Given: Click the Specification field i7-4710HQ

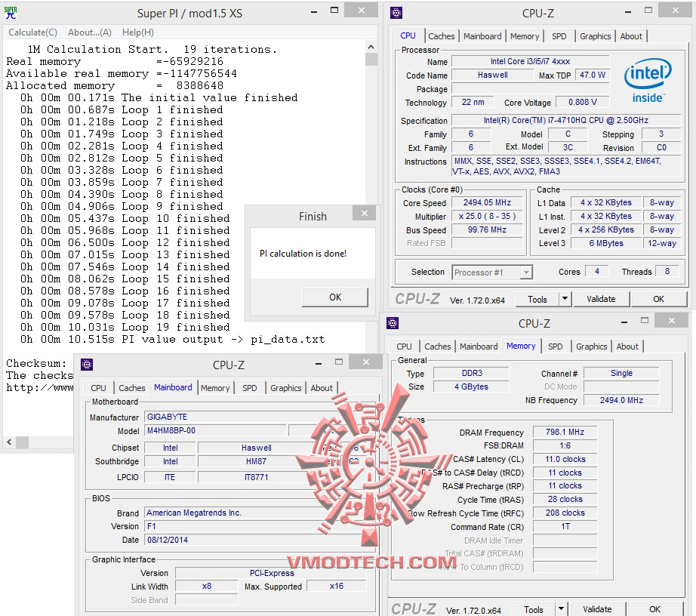Looking at the screenshot, I should (566, 120).
